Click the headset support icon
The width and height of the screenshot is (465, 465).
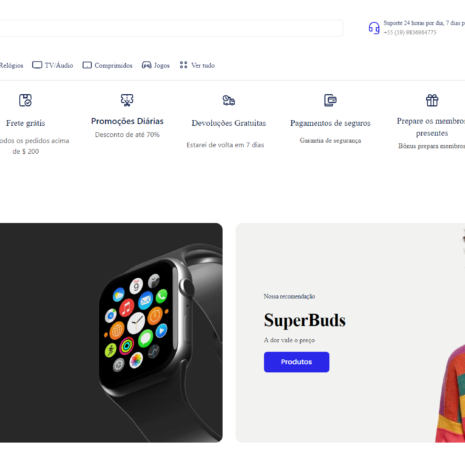click(374, 28)
